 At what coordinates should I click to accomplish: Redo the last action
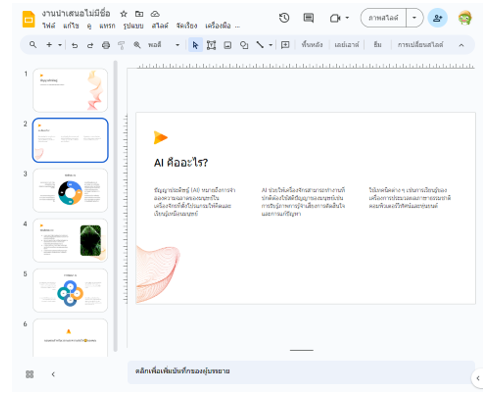pos(90,45)
